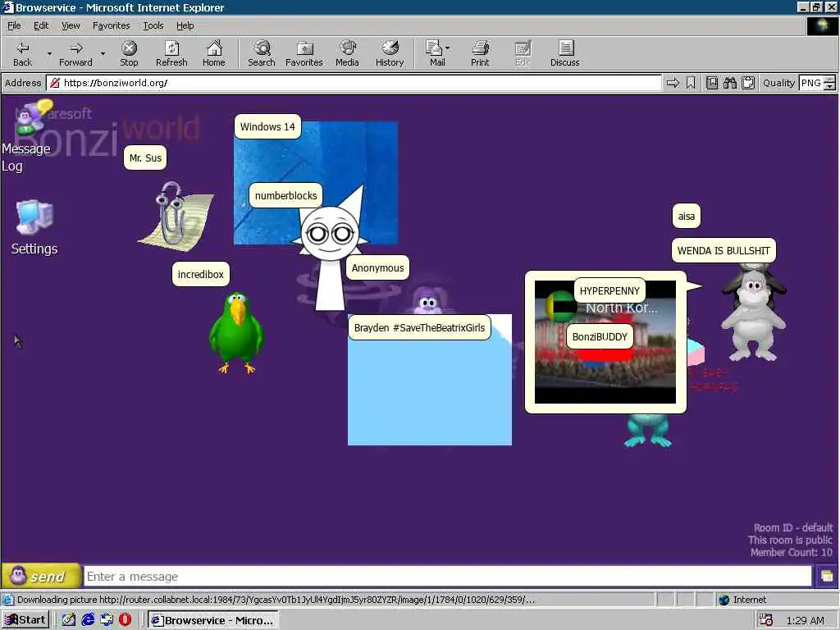Image resolution: width=840 pixels, height=630 pixels.
Task: Open Forward button history dropdown arrow
Action: point(103,54)
